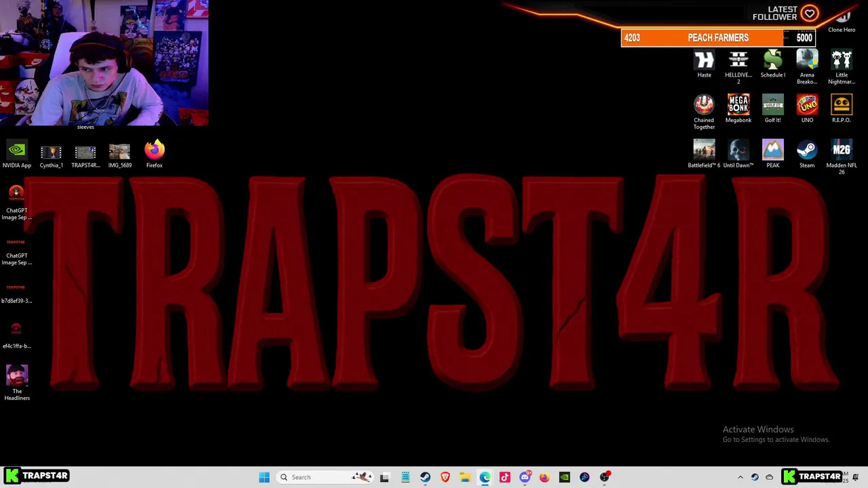Open TikTok from the taskbar
This screenshot has height=488, width=868.
click(x=505, y=477)
